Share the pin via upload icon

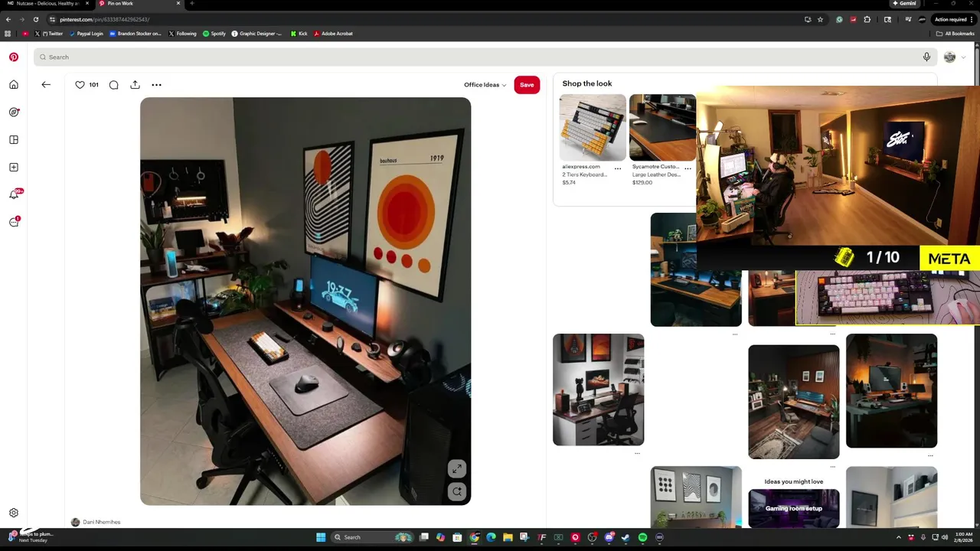pyautogui.click(x=135, y=85)
